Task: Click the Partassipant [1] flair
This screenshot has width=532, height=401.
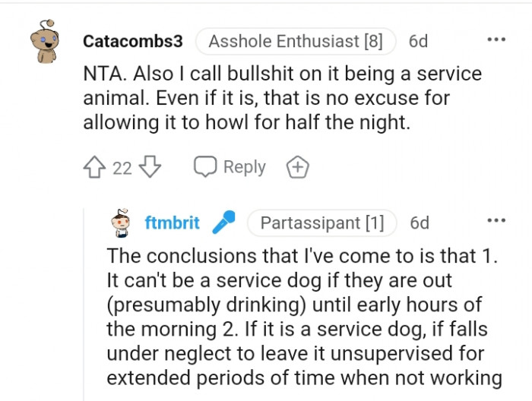Action: point(321,223)
